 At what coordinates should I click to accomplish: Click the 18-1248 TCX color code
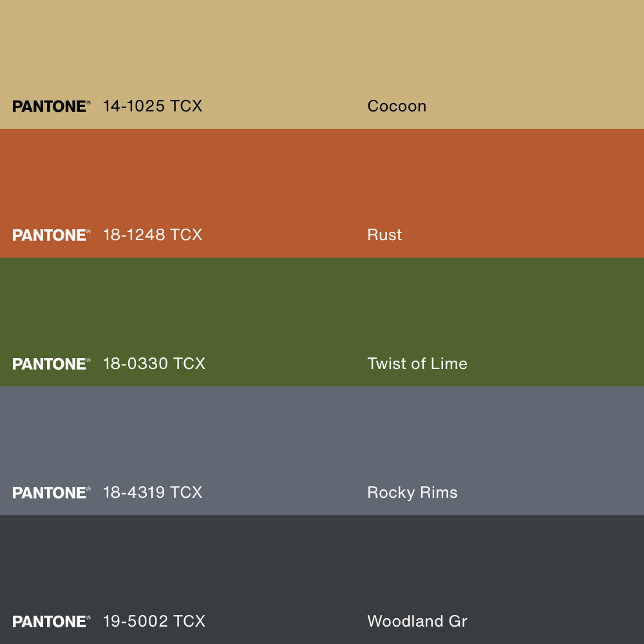pyautogui.click(x=153, y=235)
